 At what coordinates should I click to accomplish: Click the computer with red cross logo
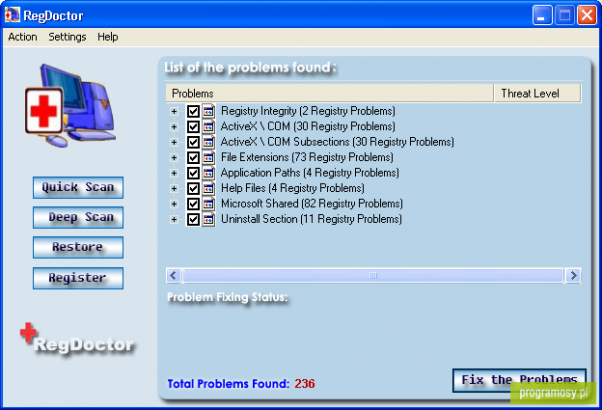[70, 106]
